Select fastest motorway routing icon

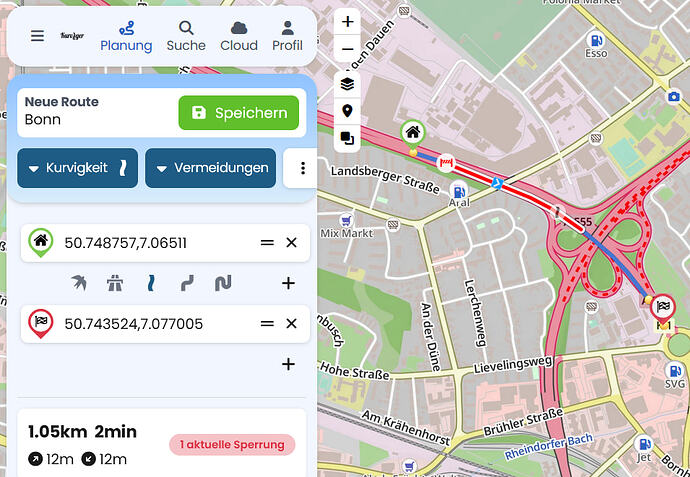pyautogui.click(x=115, y=283)
